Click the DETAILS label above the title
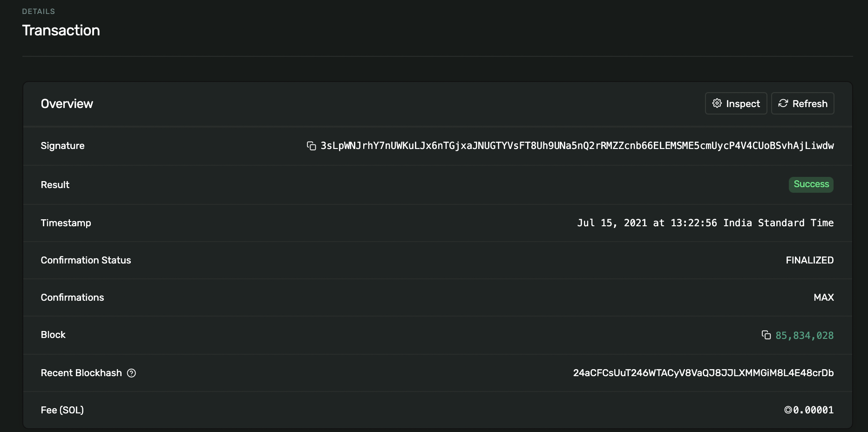The width and height of the screenshot is (868, 432). coord(39,11)
